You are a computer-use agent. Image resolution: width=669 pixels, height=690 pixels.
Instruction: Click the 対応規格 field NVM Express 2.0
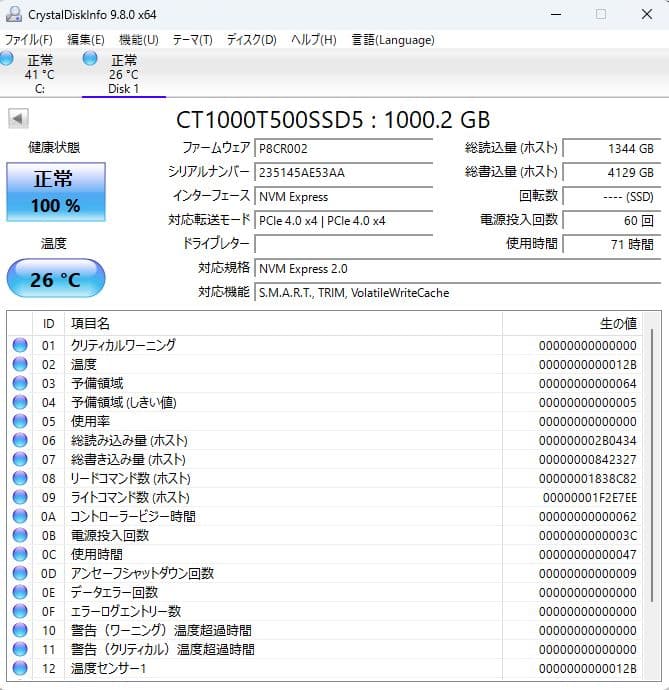pyautogui.click(x=458, y=268)
